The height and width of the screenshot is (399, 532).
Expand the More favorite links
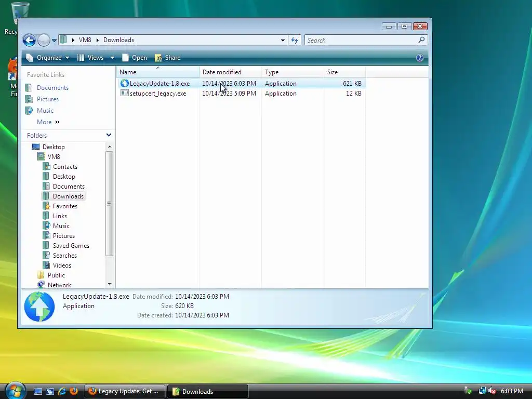pos(48,122)
